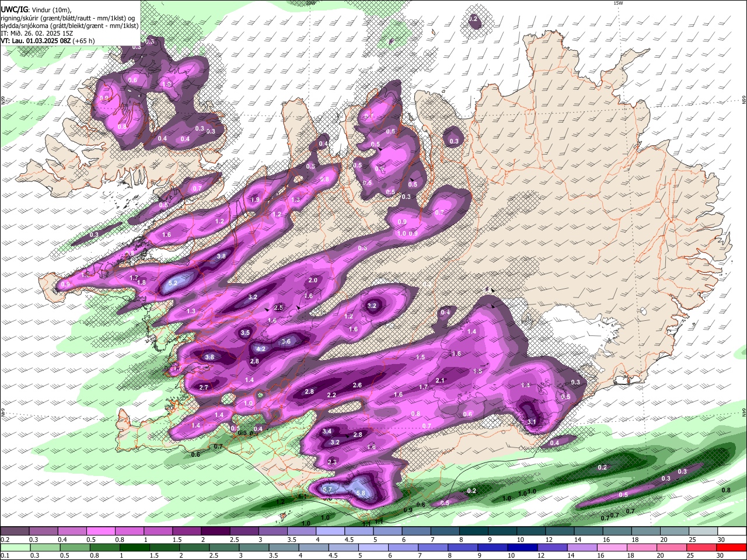Pick the periwinkle 4–4.5 swatch in top legend row
Image resolution: width=747 pixels, height=560 pixels.
330,531
